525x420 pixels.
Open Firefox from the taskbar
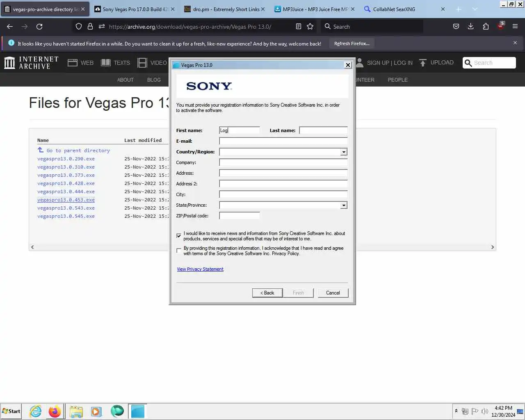click(x=55, y=411)
